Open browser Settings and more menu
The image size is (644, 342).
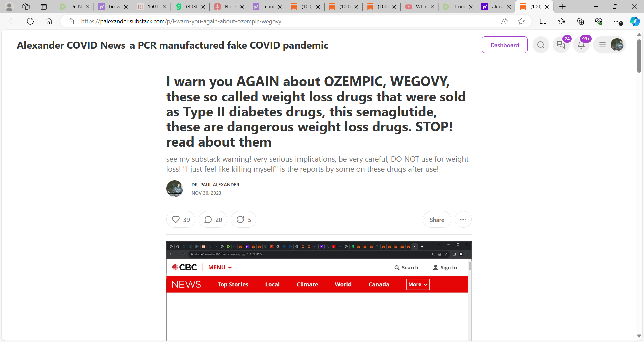618,21
